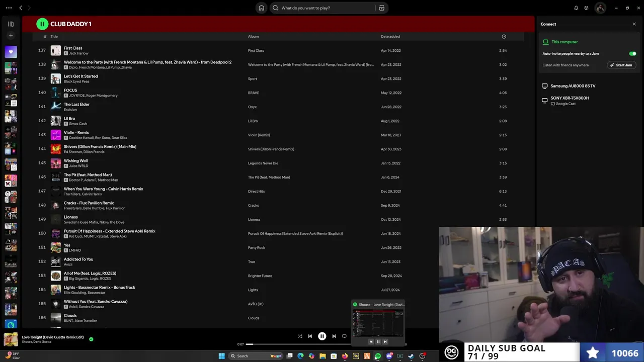
Task: Create a new playlist with the plus icon
Action: click(11, 36)
